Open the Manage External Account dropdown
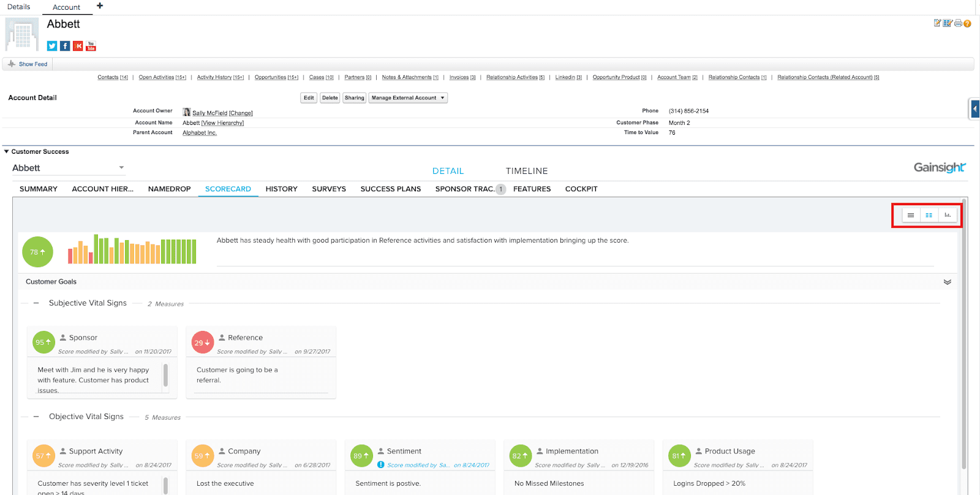The width and height of the screenshot is (980, 495). pos(408,98)
